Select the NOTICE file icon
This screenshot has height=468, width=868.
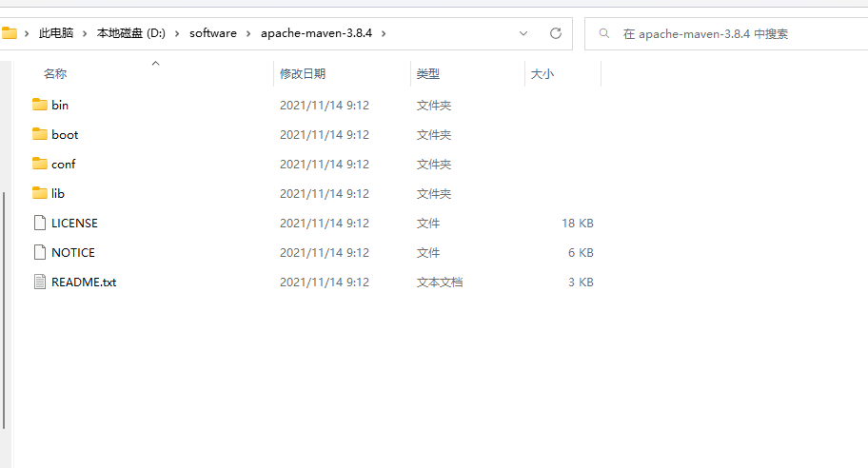coord(40,252)
